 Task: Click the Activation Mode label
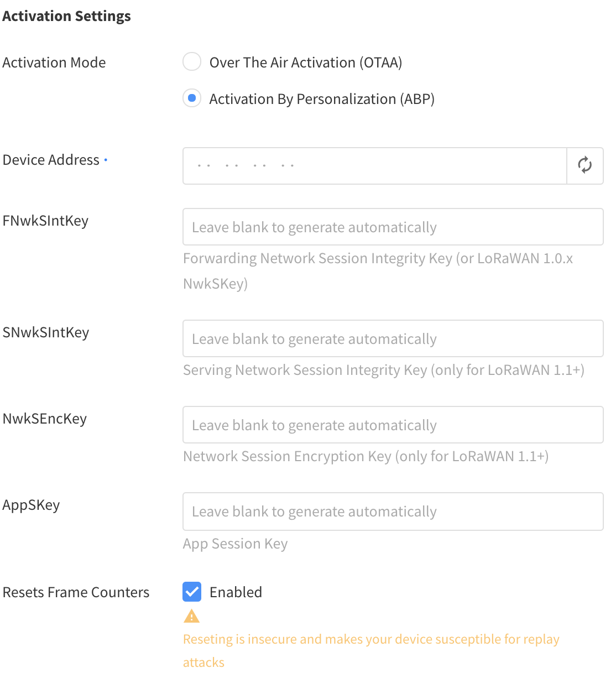tap(54, 62)
